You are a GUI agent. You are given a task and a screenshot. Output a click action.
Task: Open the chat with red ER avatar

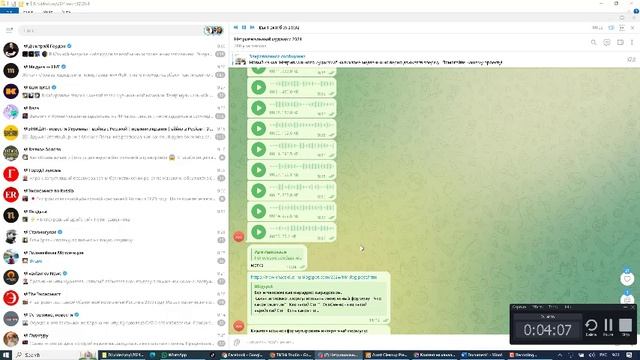pyautogui.click(x=114, y=195)
